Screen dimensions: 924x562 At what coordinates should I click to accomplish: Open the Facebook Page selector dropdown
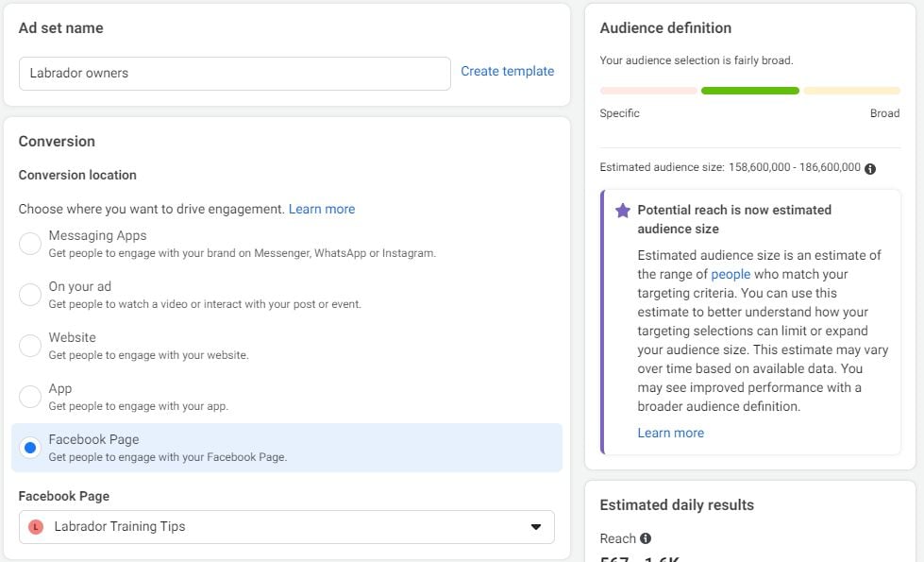(286, 527)
